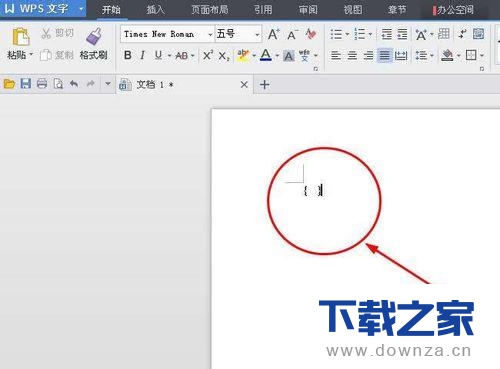The width and height of the screenshot is (500, 369).
Task: Open the 开始 (Home) tab
Action: pos(111,9)
